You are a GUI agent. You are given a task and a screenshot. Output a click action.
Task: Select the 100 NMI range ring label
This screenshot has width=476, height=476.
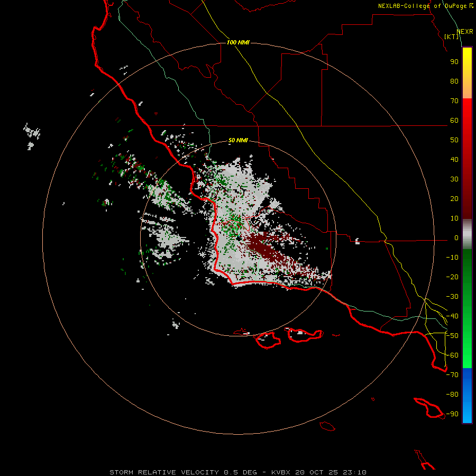(238, 42)
